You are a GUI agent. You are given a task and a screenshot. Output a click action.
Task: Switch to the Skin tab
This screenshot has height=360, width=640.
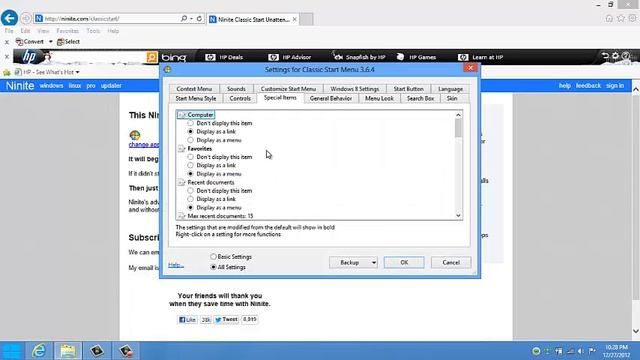tap(452, 98)
